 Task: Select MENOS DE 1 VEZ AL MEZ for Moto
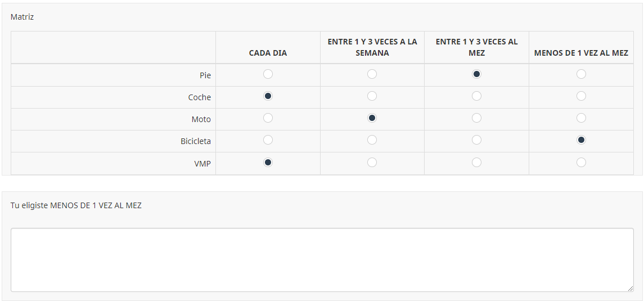click(581, 118)
